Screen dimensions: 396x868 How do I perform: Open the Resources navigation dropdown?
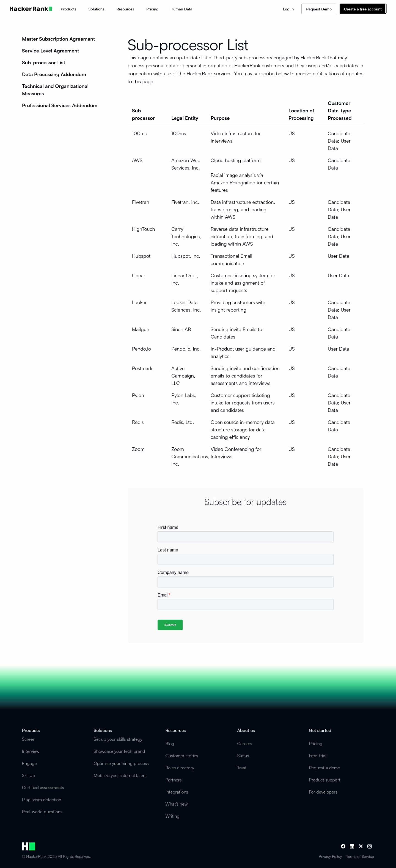click(125, 9)
